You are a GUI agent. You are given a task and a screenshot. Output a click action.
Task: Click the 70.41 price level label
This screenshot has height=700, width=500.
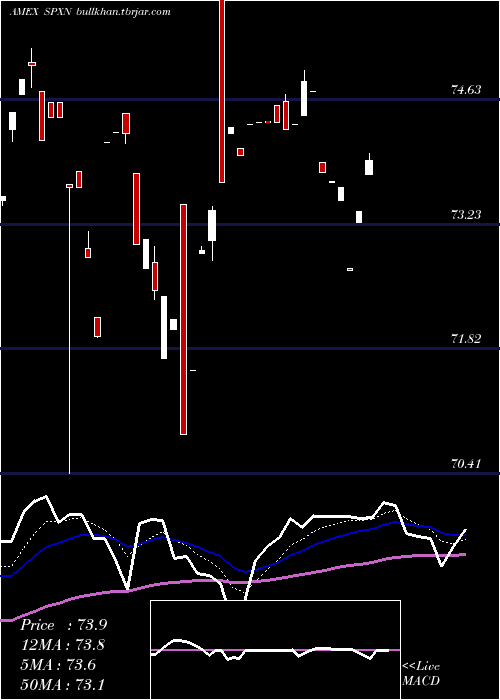click(x=466, y=463)
